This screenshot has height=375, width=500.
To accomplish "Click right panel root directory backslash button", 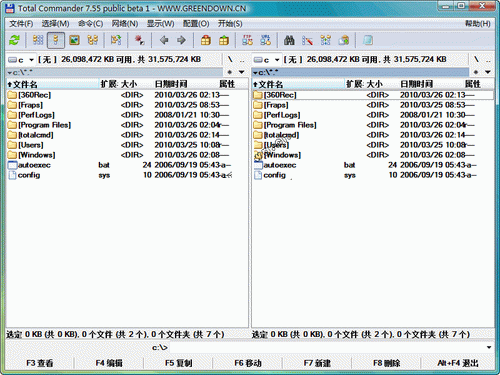I will coord(476,60).
